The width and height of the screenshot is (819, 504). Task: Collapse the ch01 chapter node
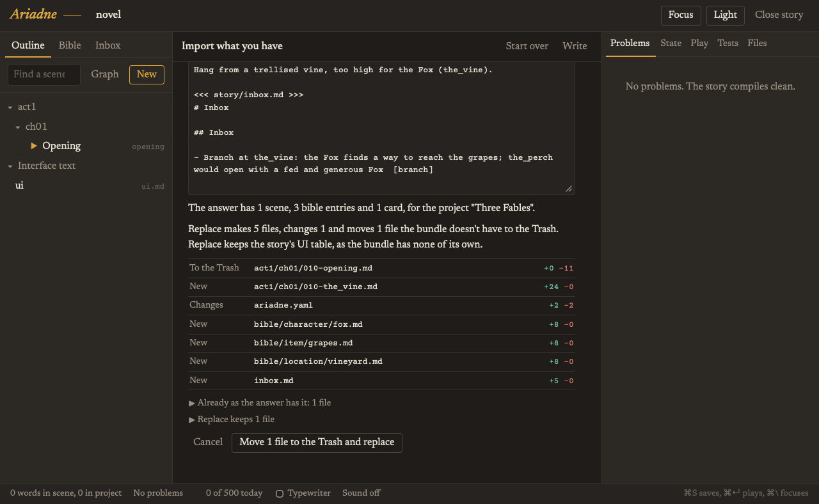point(19,127)
